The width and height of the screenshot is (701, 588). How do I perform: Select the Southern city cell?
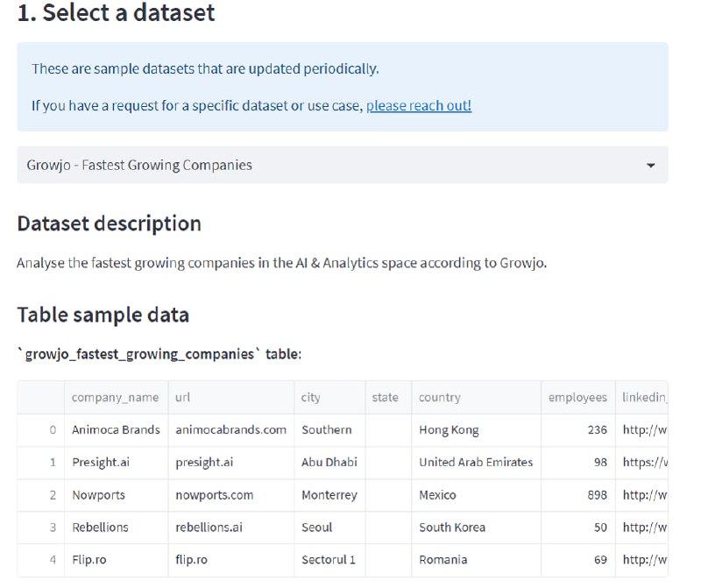[x=330, y=430]
